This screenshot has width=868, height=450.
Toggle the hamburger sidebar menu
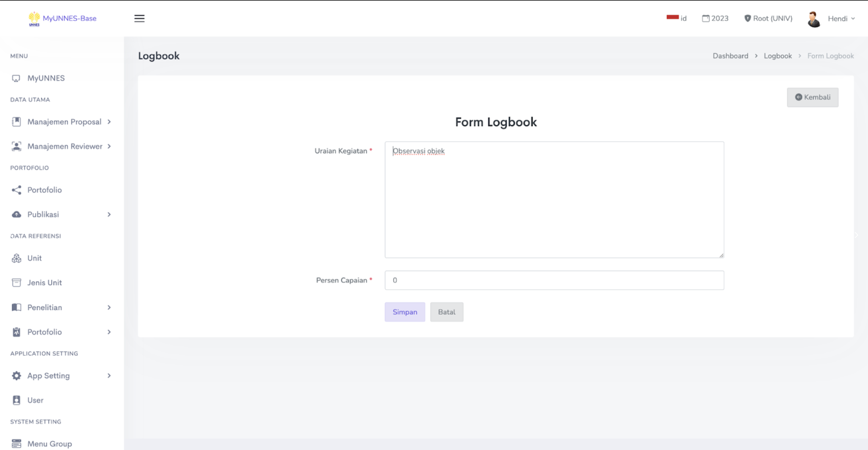(139, 19)
